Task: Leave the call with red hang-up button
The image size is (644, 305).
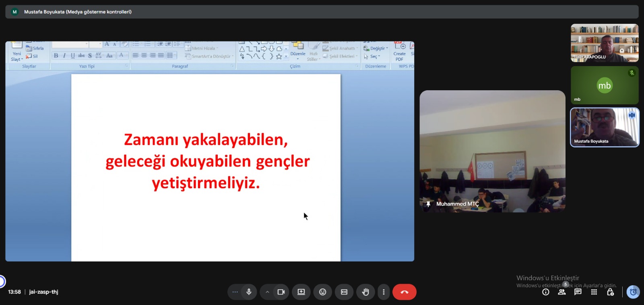Action: tap(404, 292)
